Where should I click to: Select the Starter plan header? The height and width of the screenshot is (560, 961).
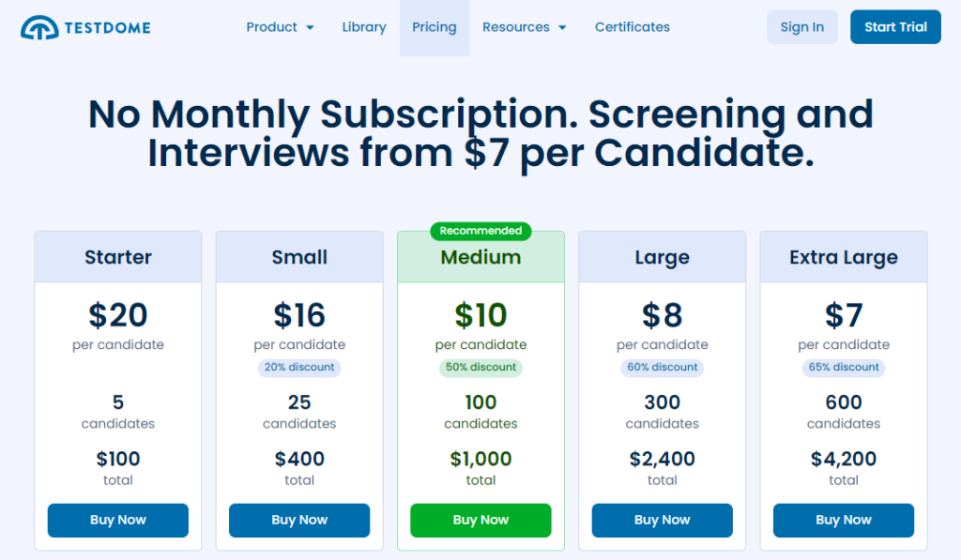coord(117,256)
